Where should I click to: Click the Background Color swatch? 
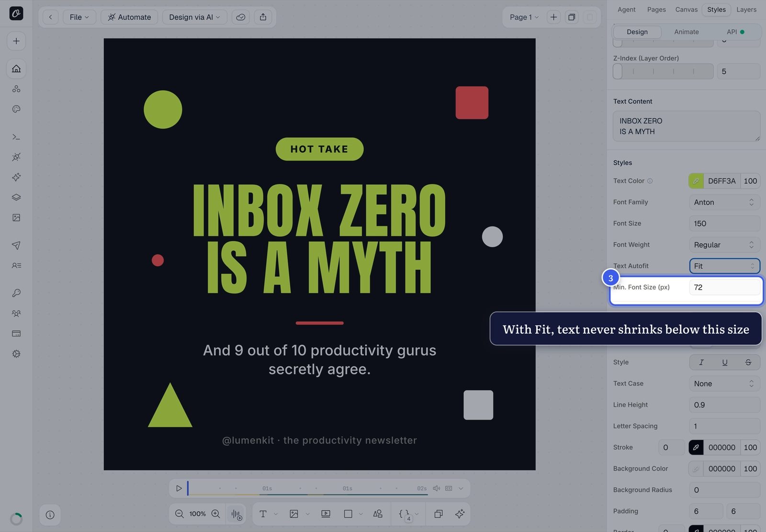[x=696, y=469]
